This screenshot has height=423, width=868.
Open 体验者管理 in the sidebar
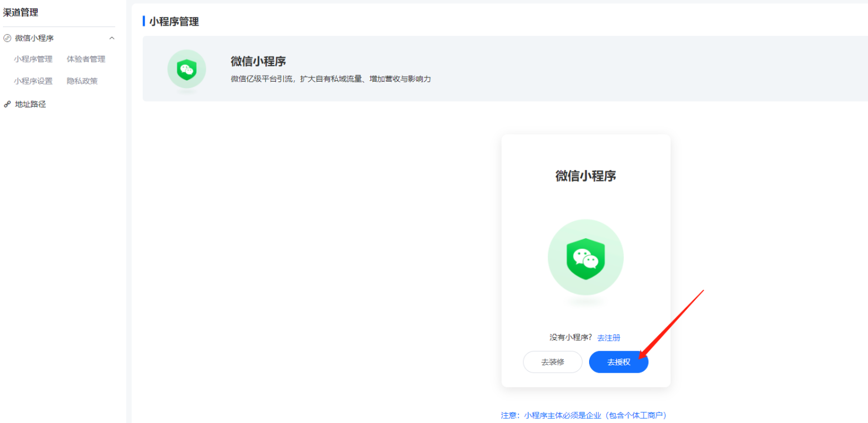86,59
